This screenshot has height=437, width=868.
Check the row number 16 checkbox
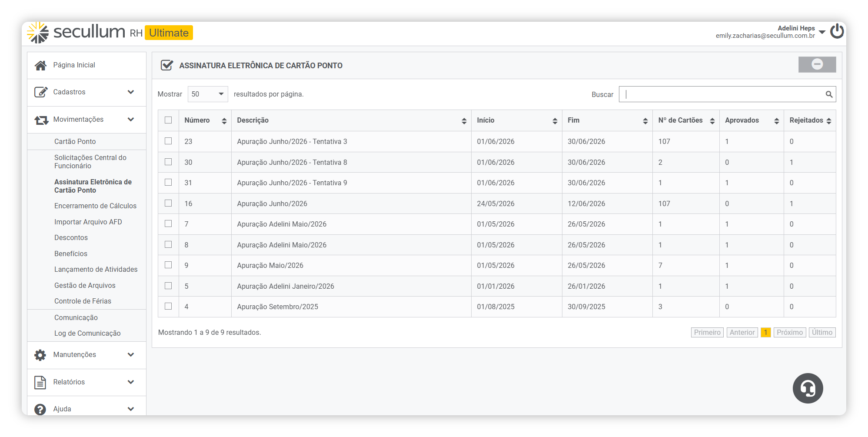tap(168, 203)
